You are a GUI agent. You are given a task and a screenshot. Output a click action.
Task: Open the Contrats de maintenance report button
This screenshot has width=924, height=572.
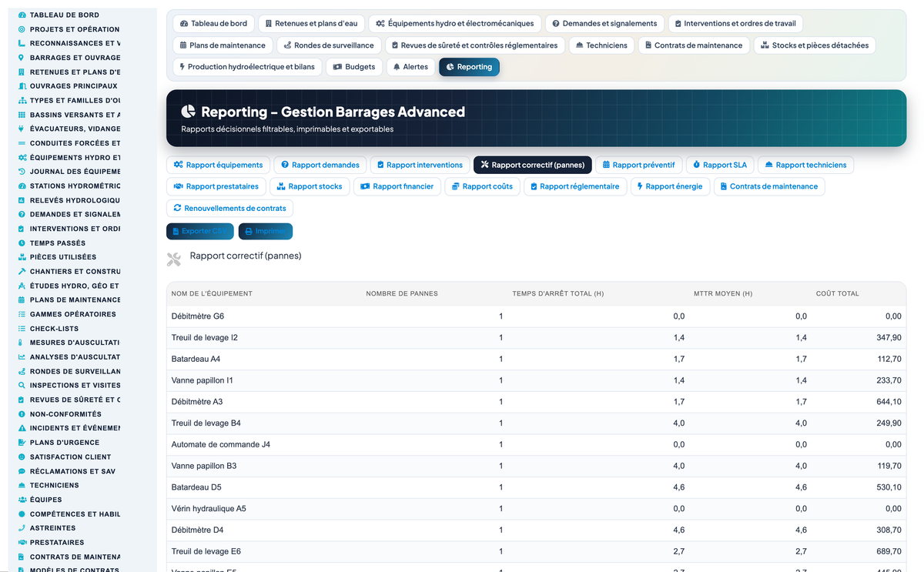click(769, 186)
